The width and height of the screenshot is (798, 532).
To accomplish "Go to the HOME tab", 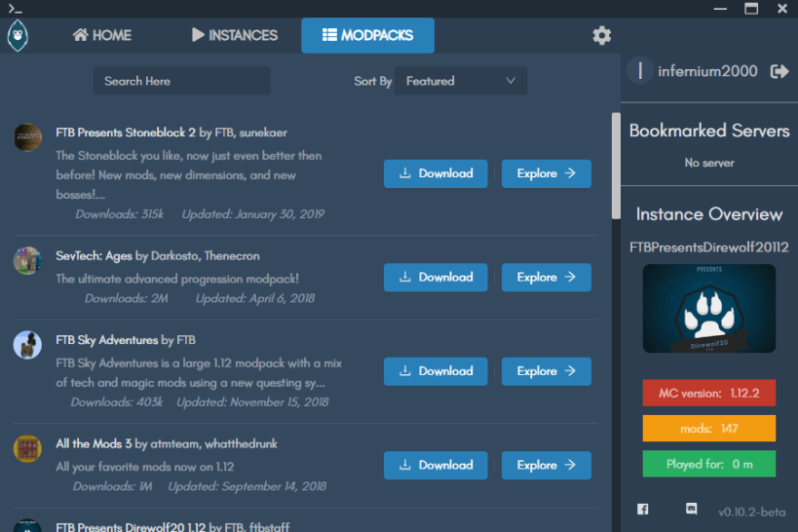I will click(101, 35).
